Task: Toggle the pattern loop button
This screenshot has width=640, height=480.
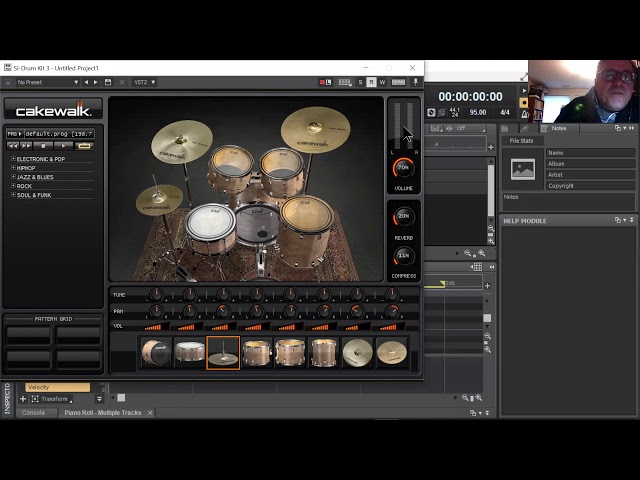Action: (84, 146)
